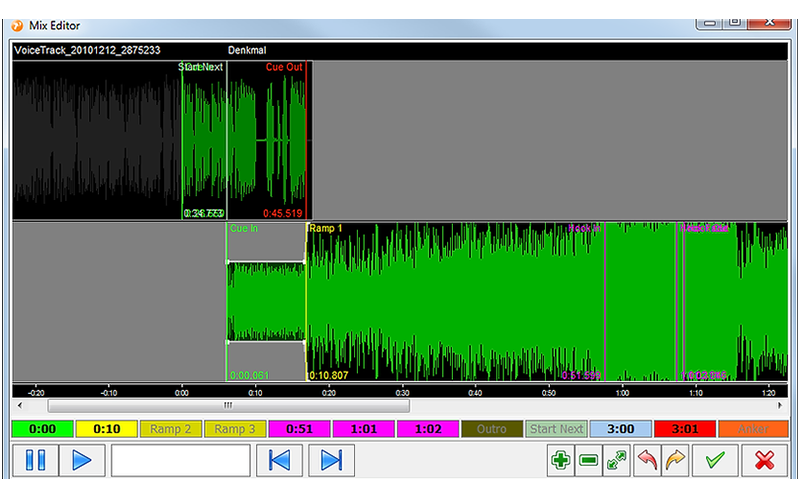Confirm changes with the green checkmark

pyautogui.click(x=715, y=460)
